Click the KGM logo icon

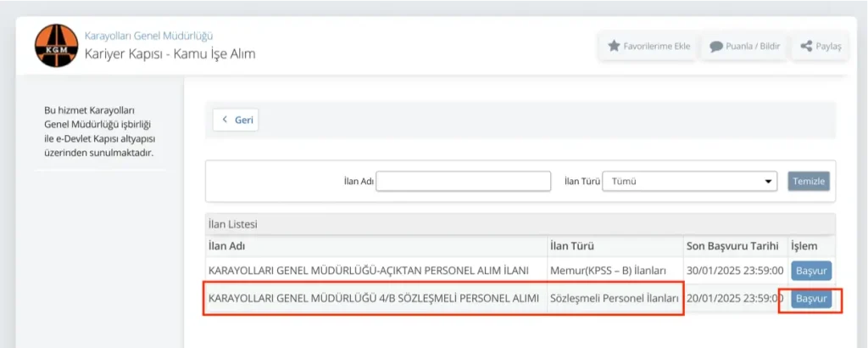coord(57,46)
